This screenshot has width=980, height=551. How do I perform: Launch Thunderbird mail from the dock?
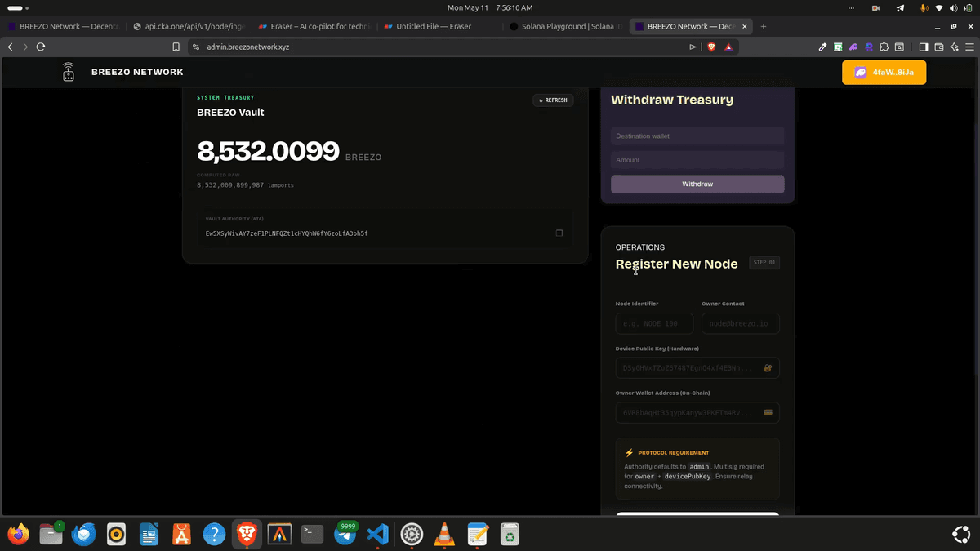point(83,535)
